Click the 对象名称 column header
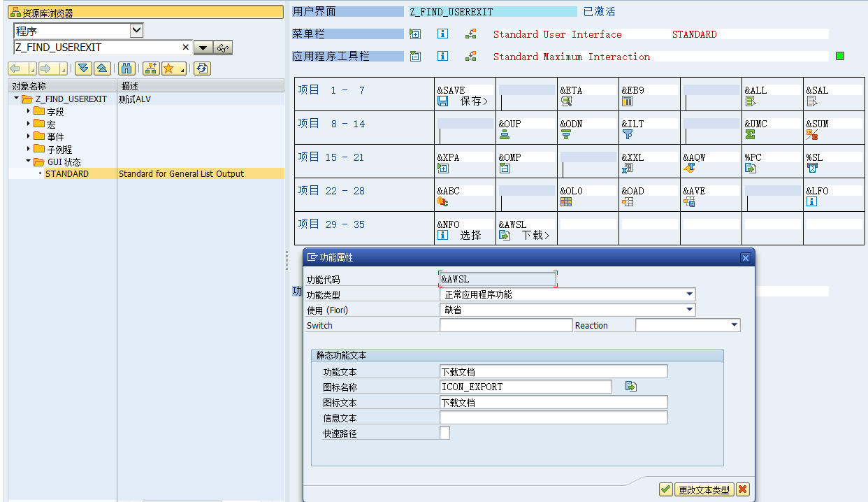 [x=63, y=85]
